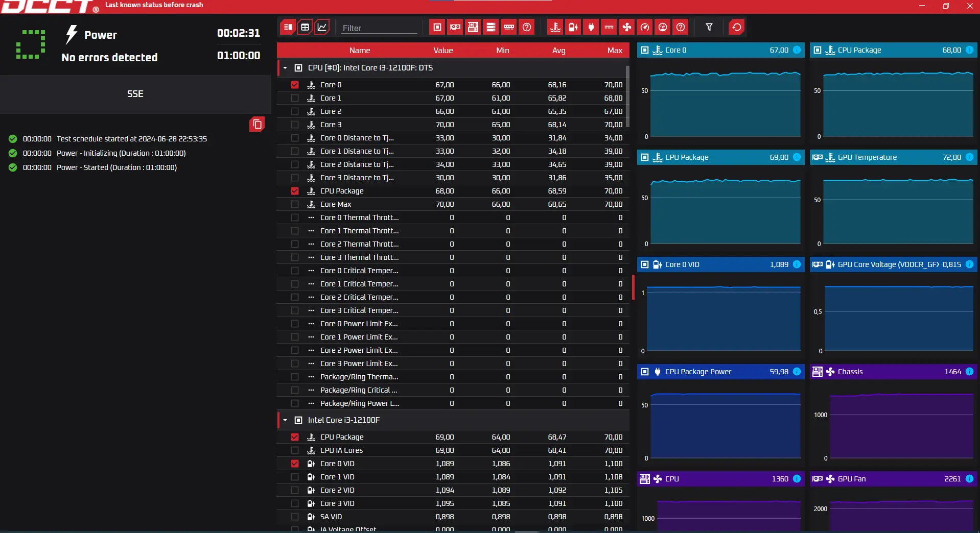Viewport: 980px width, 533px height.
Task: Switch to combined table and graph view
Action: pos(288,27)
